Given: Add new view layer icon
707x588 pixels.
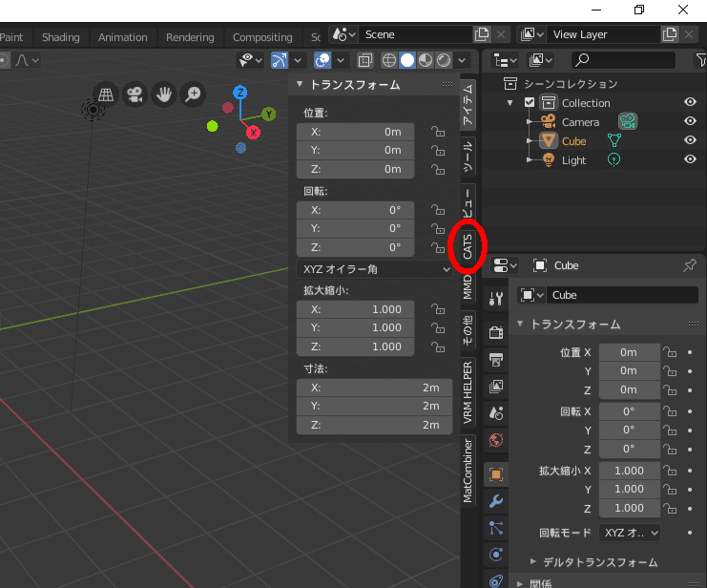Looking at the screenshot, I should (x=670, y=34).
